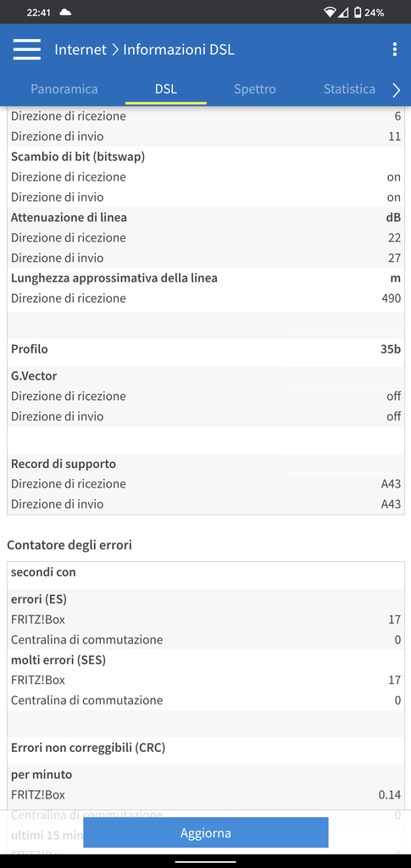Tap the Profilo 35b row
Viewport: 411px width, 868px height.
click(206, 349)
